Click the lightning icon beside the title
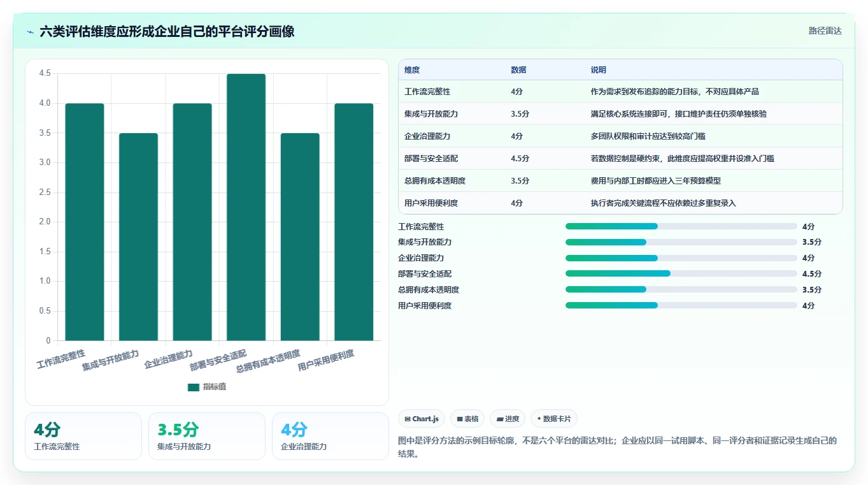868x485 pixels. 30,31
